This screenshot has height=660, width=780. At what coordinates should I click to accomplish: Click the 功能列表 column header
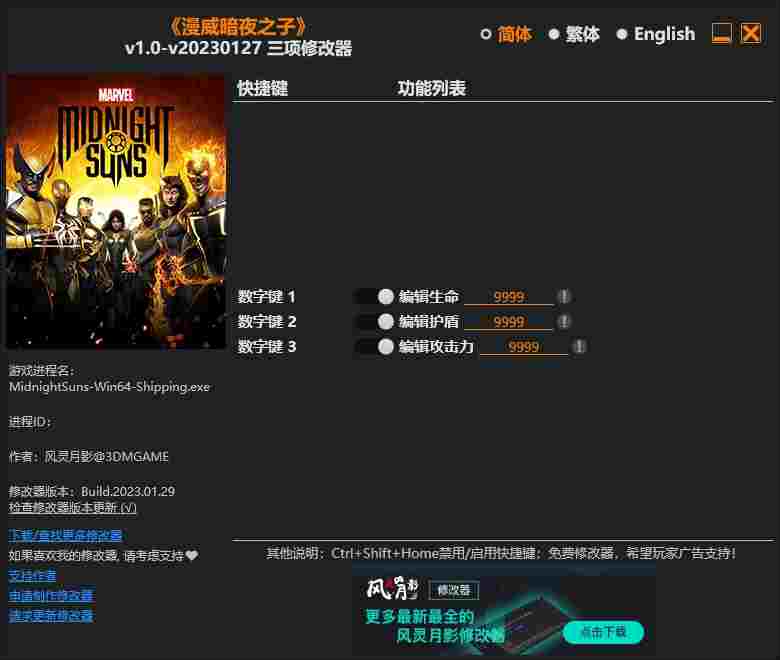coord(431,89)
